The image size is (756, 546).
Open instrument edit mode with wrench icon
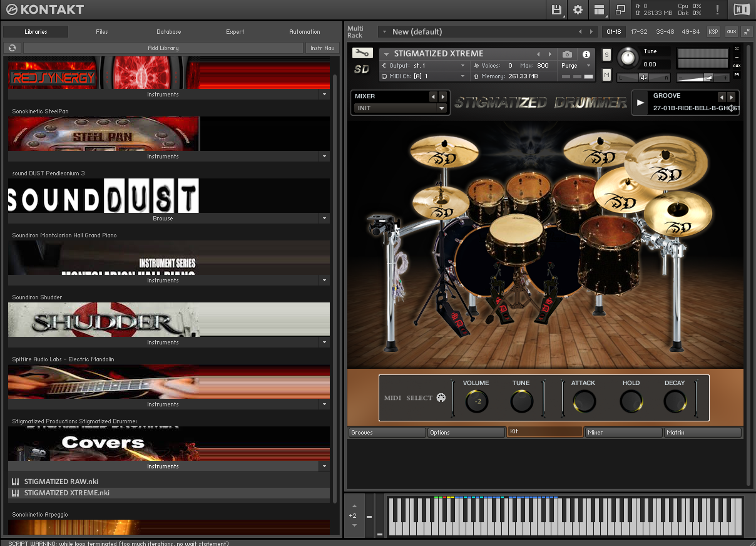[x=362, y=54]
